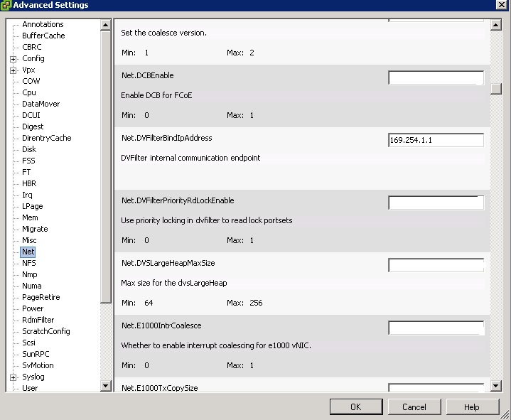Focus the Net.DVFilterPriorityRdLockEnable value field

[436, 203]
